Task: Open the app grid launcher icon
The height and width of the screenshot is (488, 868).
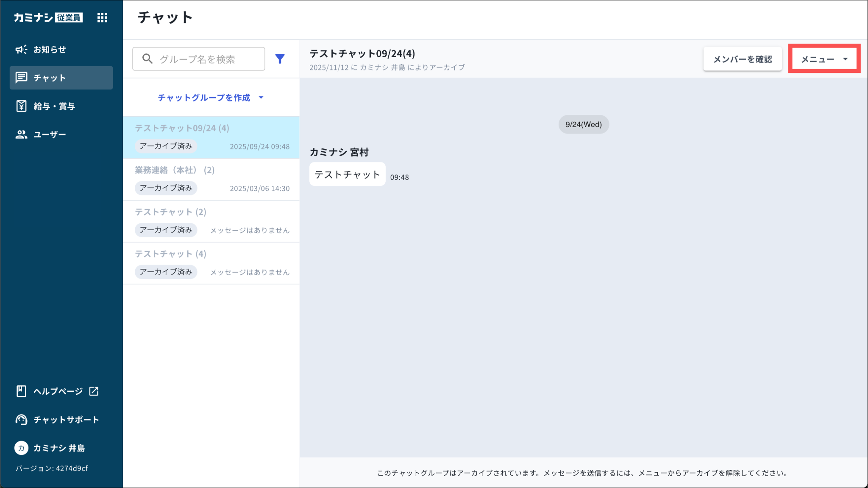Action: click(x=102, y=17)
